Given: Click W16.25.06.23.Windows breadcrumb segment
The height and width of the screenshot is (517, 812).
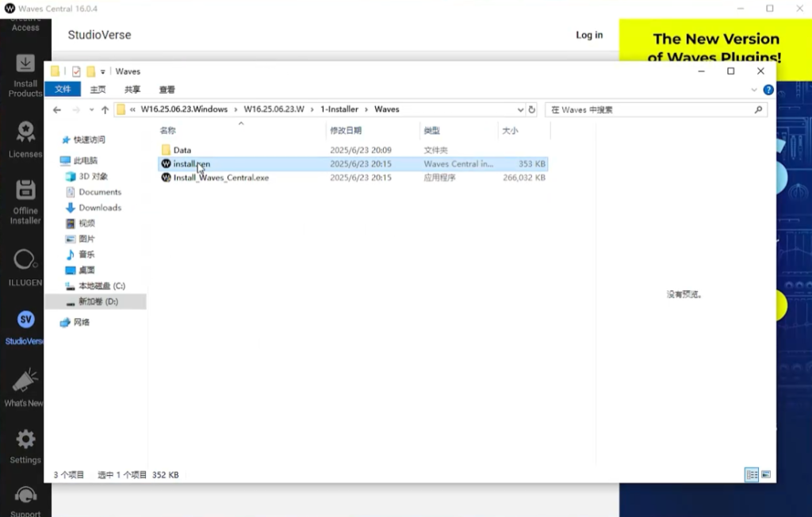Looking at the screenshot, I should tap(184, 109).
